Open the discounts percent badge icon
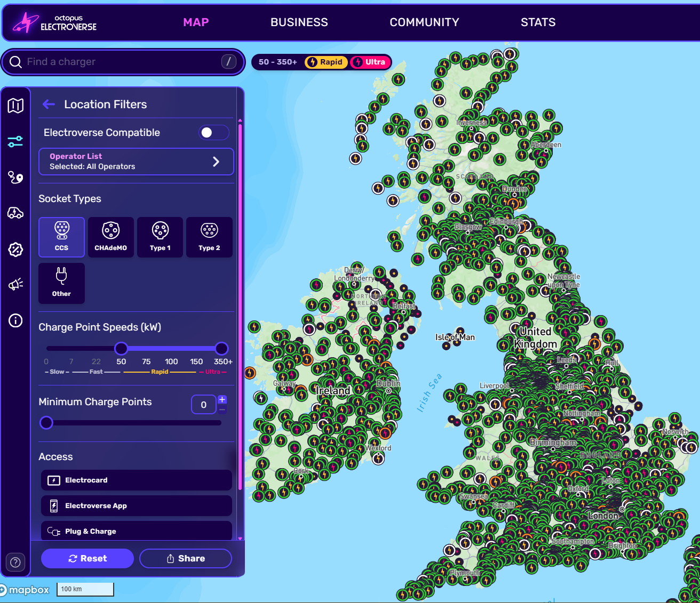The image size is (700, 603). pos(15,249)
